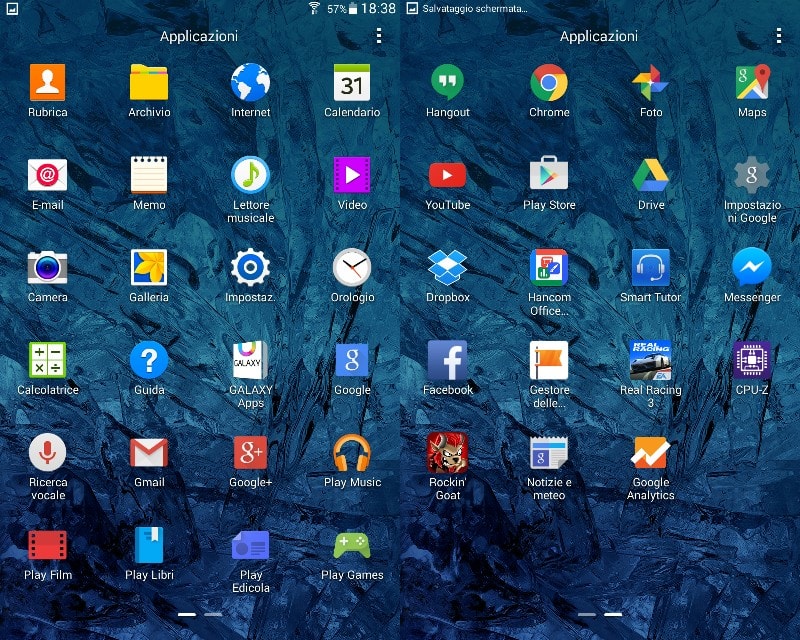
Task: Open the Guida help app
Action: coord(148,360)
